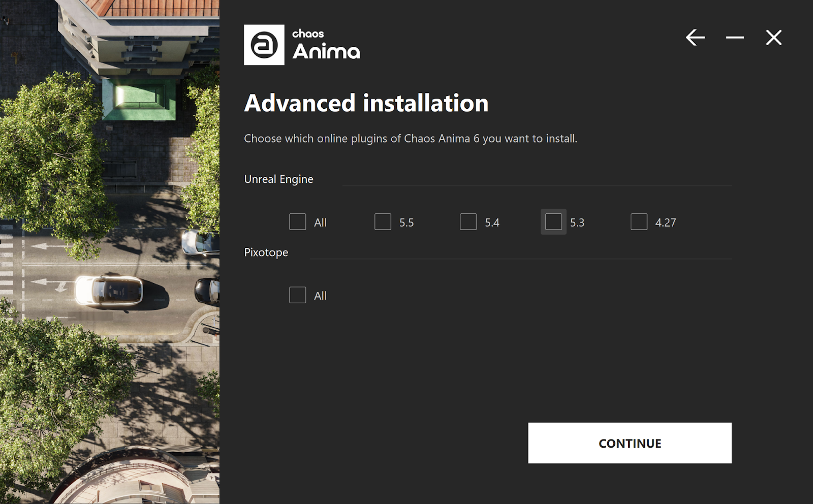The width and height of the screenshot is (813, 504).
Task: Go back using the left arrow icon
Action: tap(695, 37)
